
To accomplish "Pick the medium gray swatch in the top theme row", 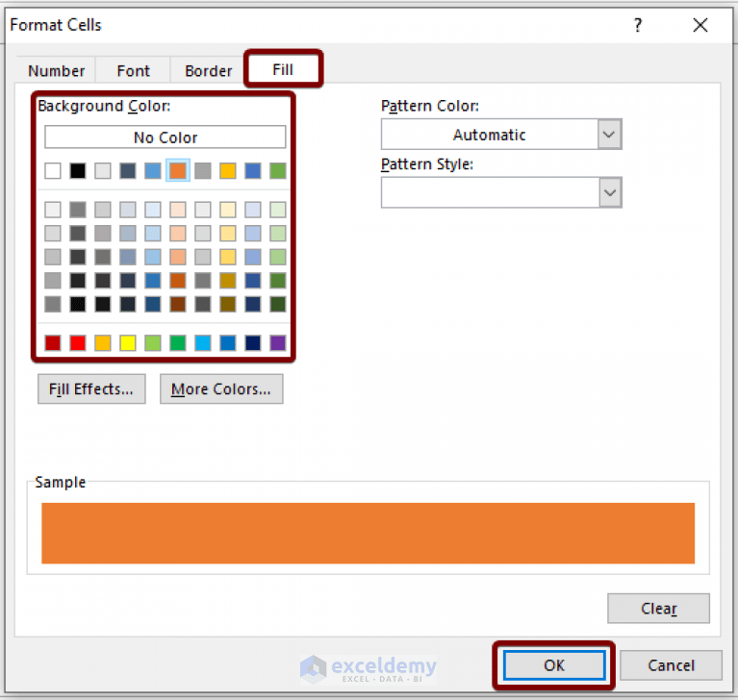I will pos(203,170).
